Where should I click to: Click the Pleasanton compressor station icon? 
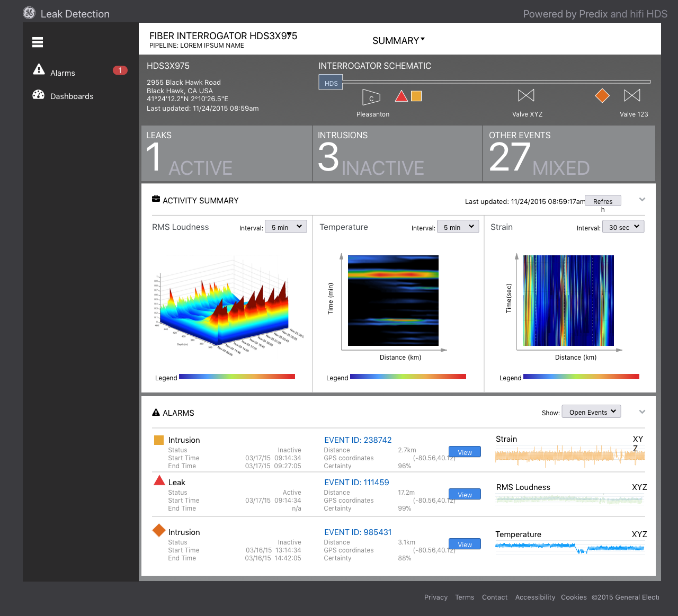click(371, 97)
